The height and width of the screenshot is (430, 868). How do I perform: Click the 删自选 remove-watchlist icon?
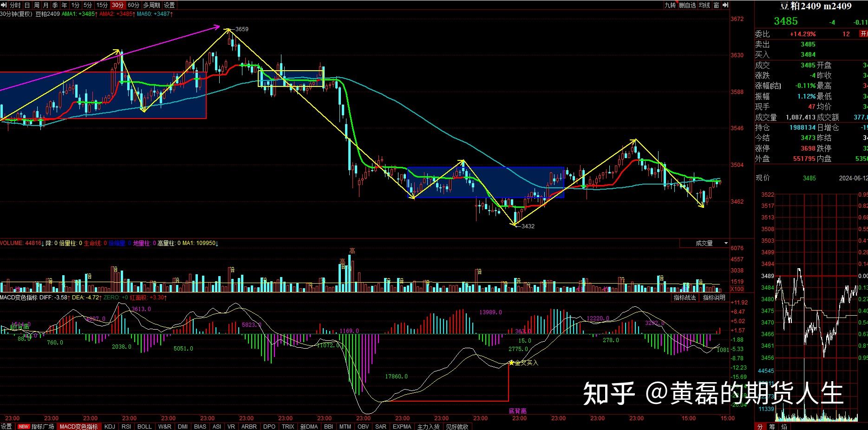[688, 5]
